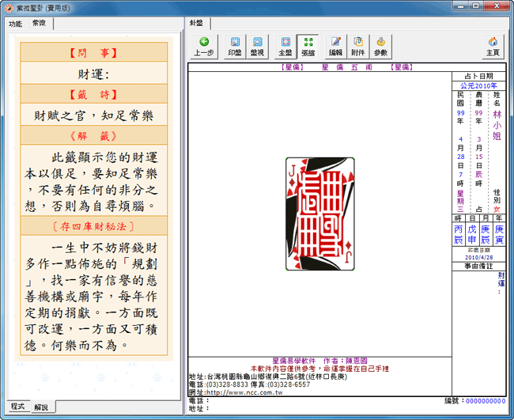
Task: Click the 電話 field at bottom
Action: 198,401
